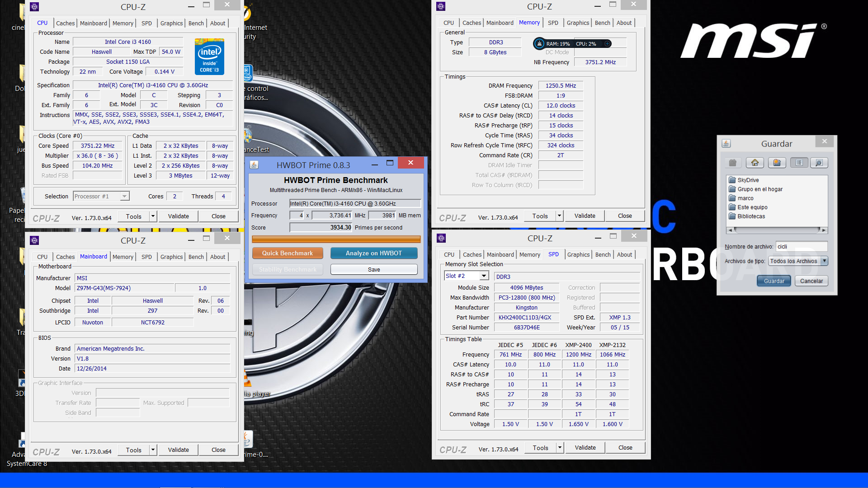
Task: Click Analyze on HWBOT button
Action: (x=374, y=253)
